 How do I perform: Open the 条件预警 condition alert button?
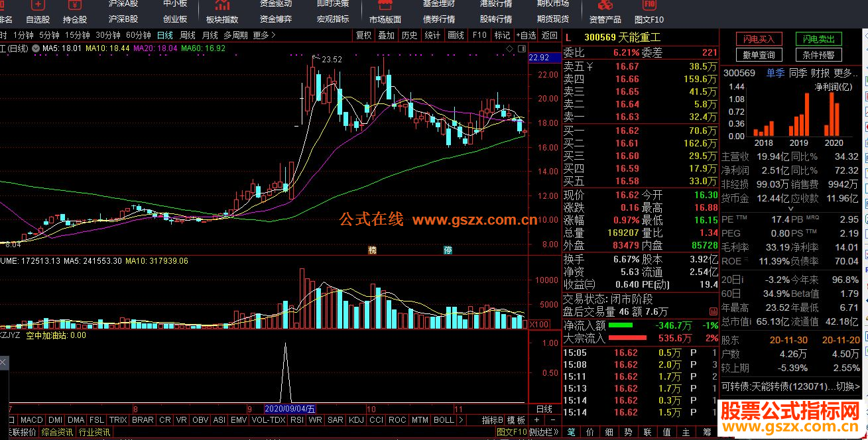(818, 55)
